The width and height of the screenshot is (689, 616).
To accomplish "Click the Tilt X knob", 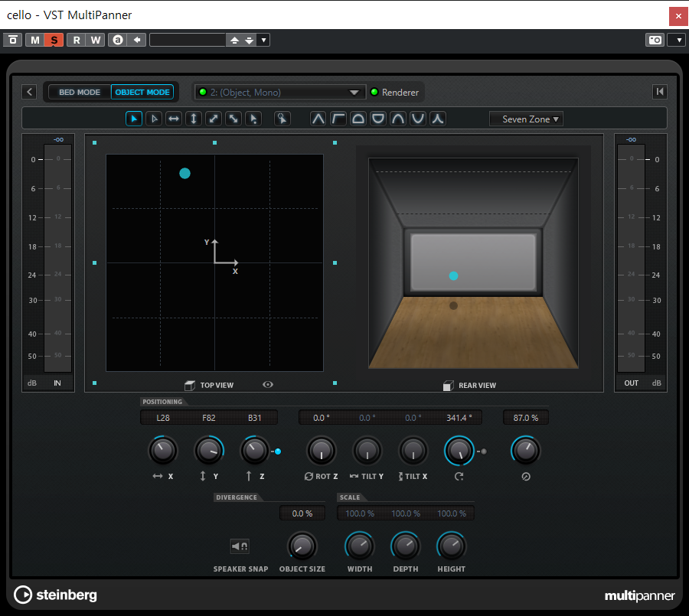I will point(413,451).
